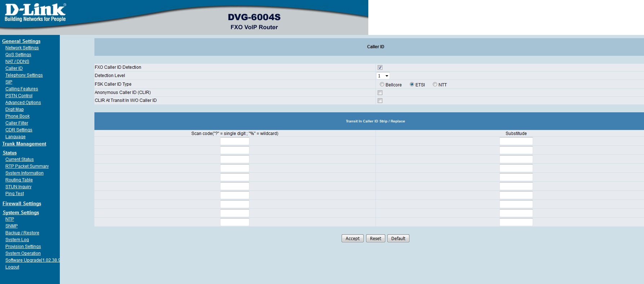This screenshot has width=644, height=284.
Task: Focus the last Substitude input field
Action: (516, 222)
